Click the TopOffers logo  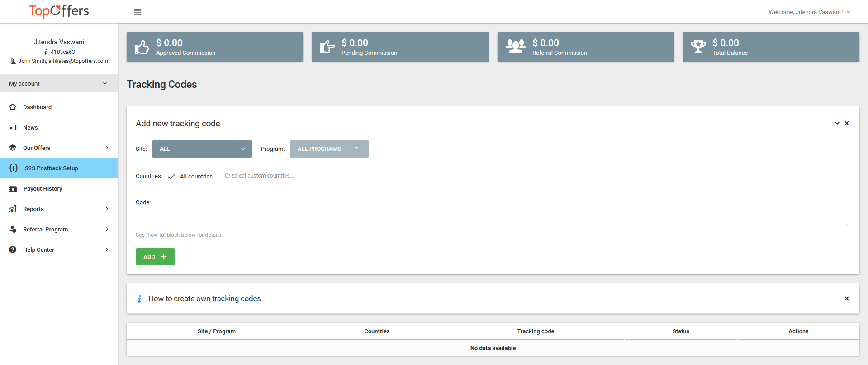point(59,11)
